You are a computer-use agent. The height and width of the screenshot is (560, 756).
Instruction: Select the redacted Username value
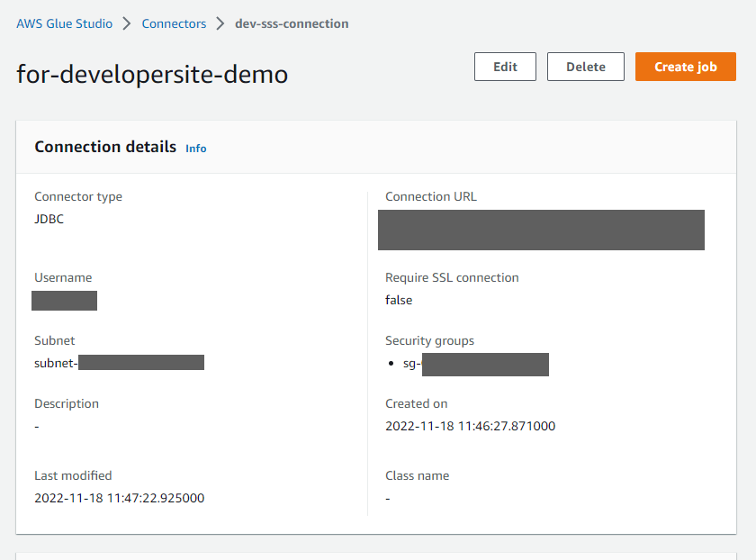[64, 301]
